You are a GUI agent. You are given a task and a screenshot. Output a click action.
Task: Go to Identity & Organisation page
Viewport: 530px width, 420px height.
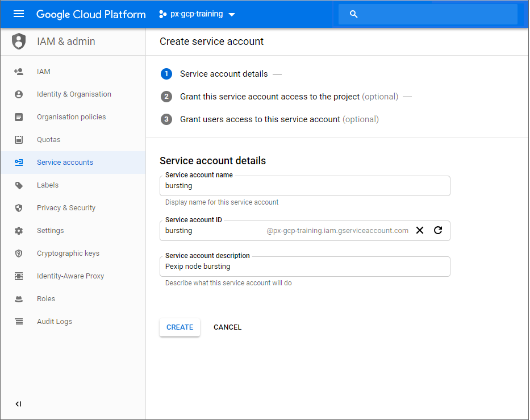[74, 94]
